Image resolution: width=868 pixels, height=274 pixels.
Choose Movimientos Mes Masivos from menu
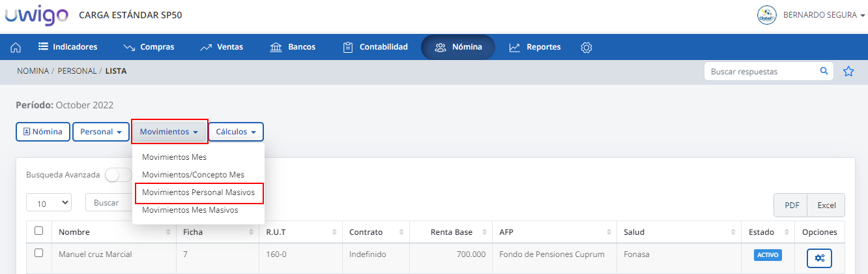click(x=190, y=210)
